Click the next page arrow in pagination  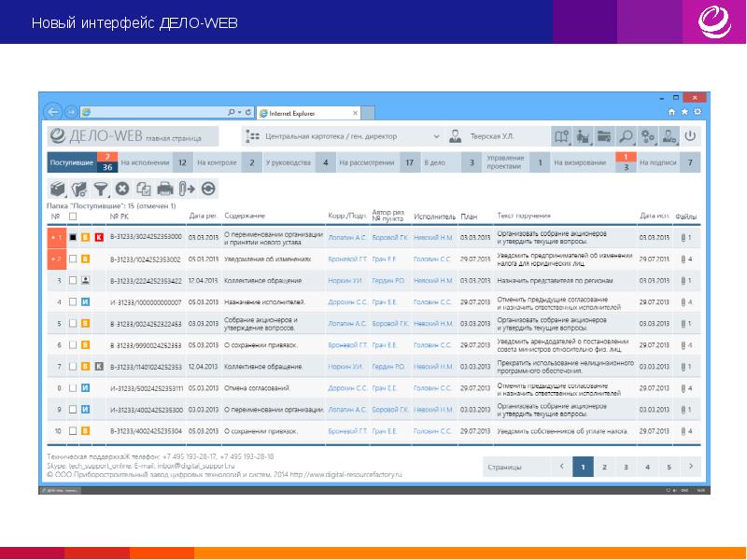(692, 465)
